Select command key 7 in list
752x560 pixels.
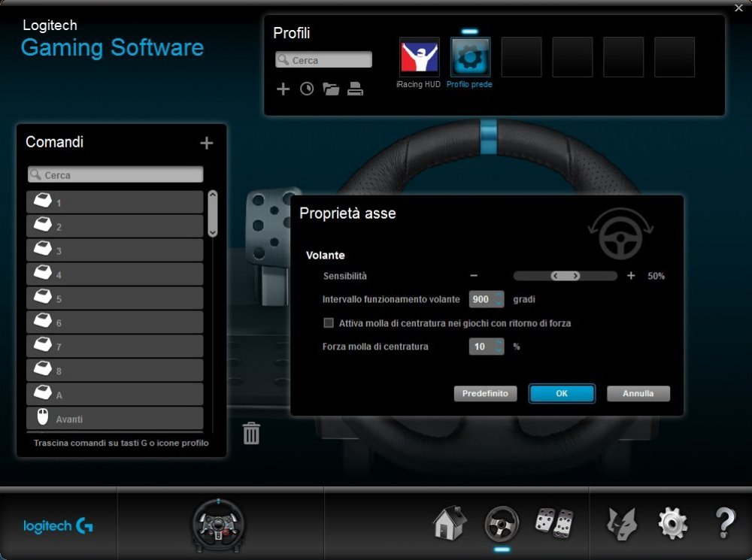tap(115, 346)
